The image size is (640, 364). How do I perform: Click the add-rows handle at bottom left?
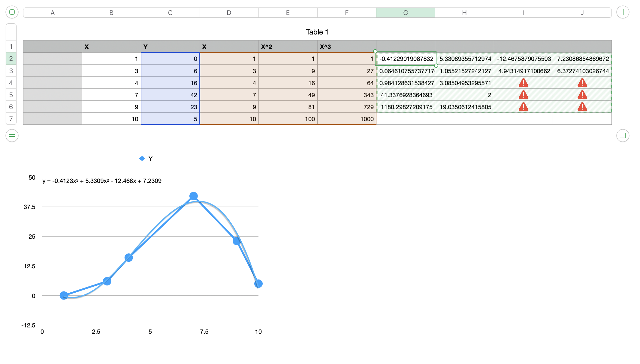click(x=12, y=136)
